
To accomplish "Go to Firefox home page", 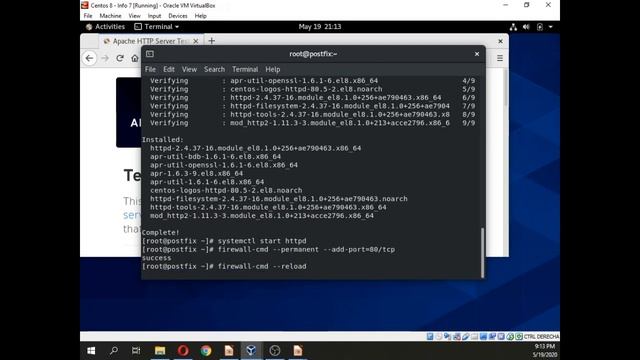I will [x=135, y=58].
